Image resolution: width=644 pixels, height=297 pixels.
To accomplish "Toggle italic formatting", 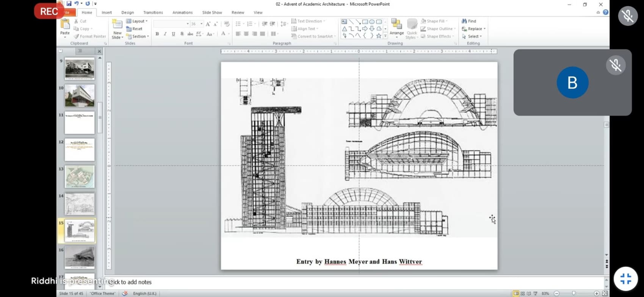I will (x=165, y=34).
